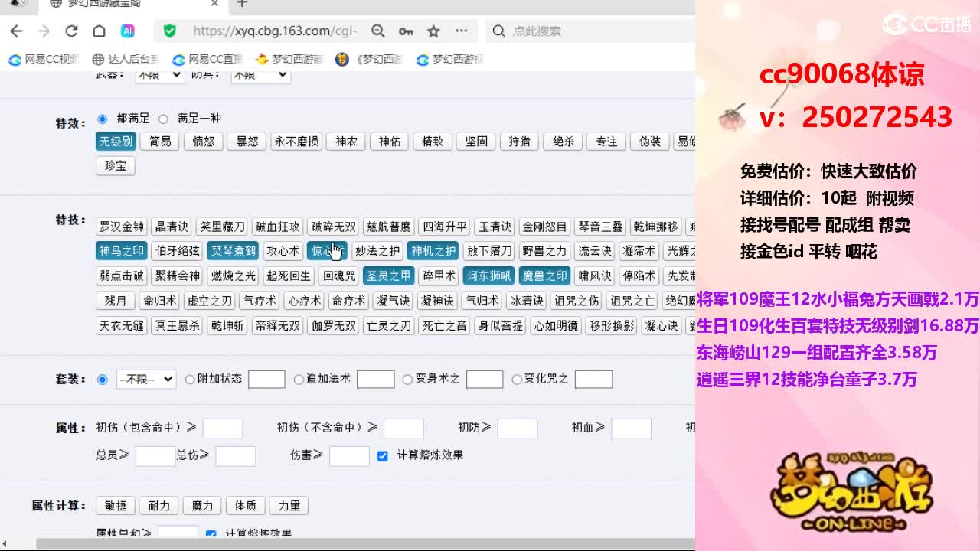This screenshot has width=980, height=551.
Task: Open the 达人后台 bookmark
Action: (x=125, y=59)
